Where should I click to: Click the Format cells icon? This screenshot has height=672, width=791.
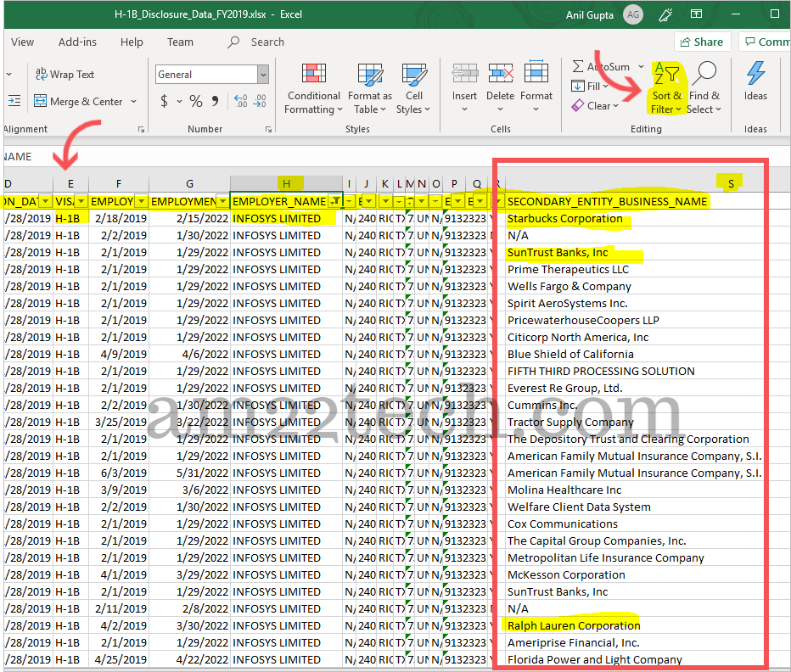(536, 73)
